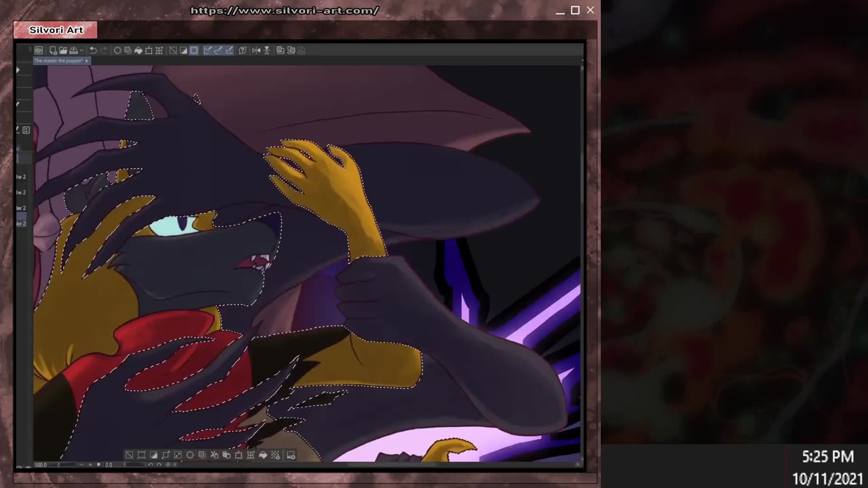
Task: Create new tone from selection launcher
Action: [x=275, y=455]
